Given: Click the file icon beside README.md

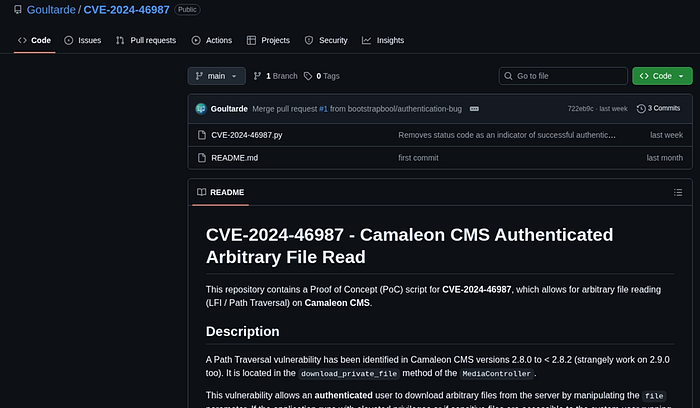Looking at the screenshot, I should 202,158.
